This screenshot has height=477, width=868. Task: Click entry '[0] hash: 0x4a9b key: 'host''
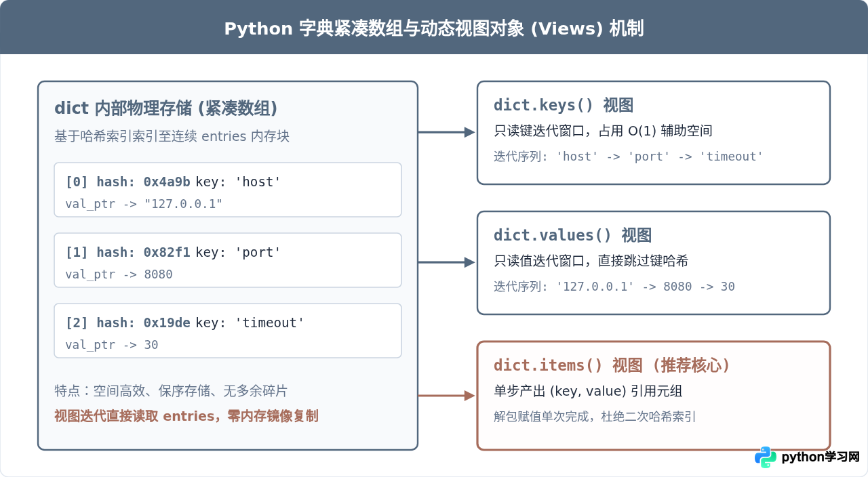173,182
